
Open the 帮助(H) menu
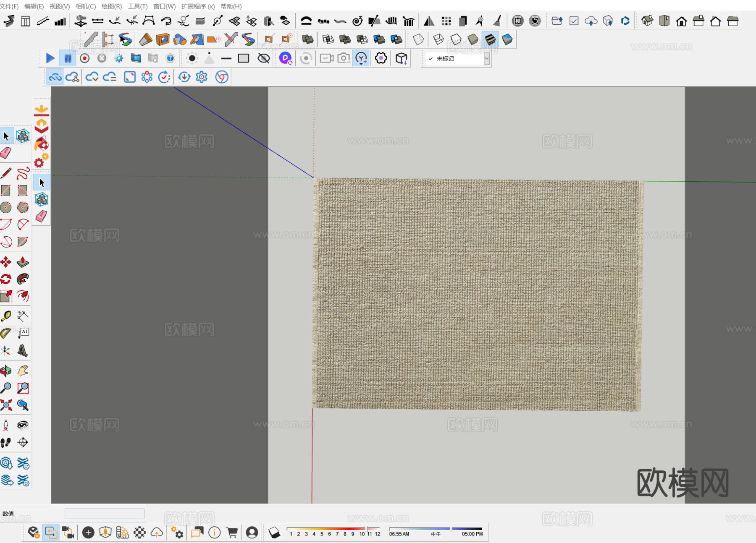(231, 6)
